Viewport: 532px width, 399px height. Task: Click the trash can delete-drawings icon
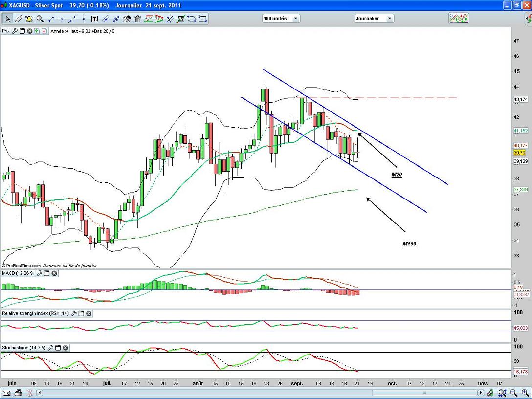[138, 19]
